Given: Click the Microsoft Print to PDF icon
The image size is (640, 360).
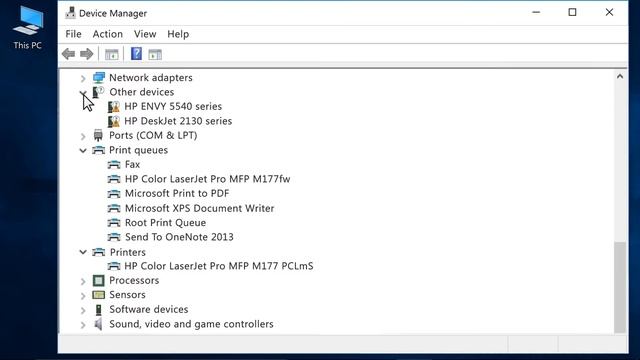Looking at the screenshot, I should tap(114, 193).
